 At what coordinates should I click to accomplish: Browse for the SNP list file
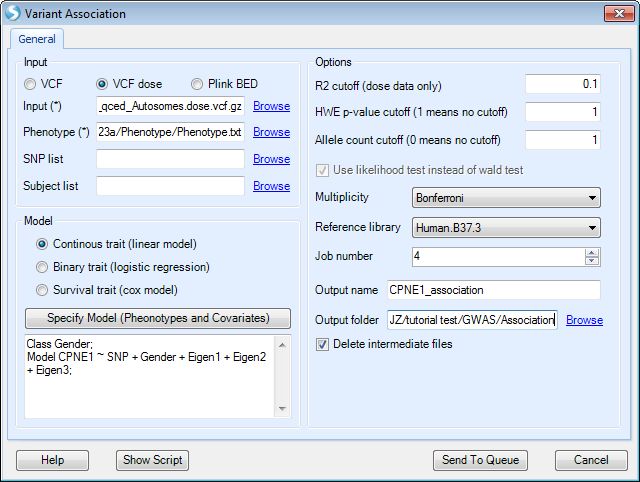click(x=271, y=159)
